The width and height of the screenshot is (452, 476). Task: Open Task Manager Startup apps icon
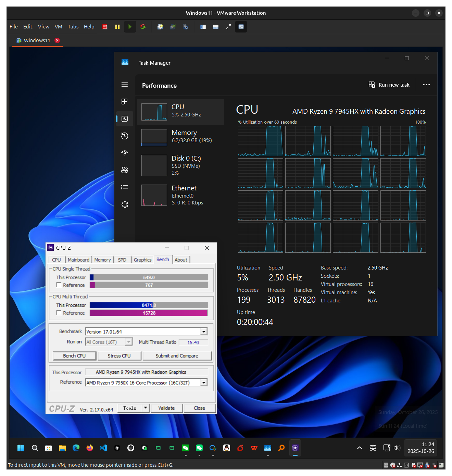125,153
